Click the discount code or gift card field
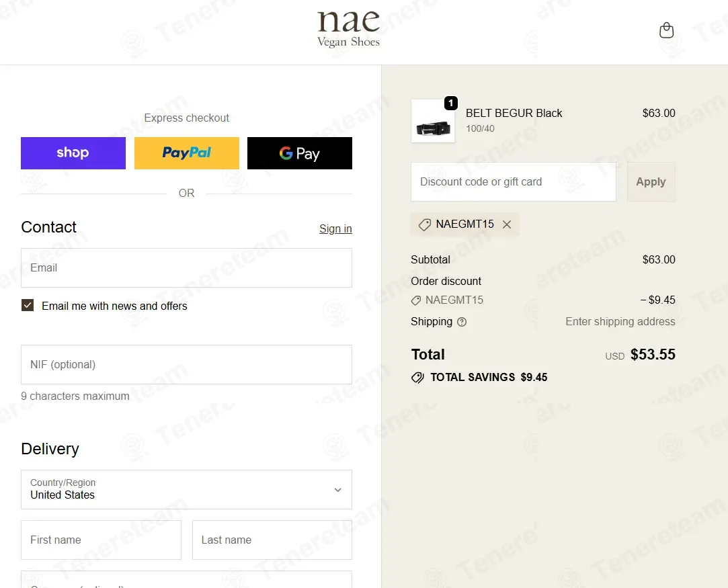This screenshot has height=588, width=728. point(514,182)
